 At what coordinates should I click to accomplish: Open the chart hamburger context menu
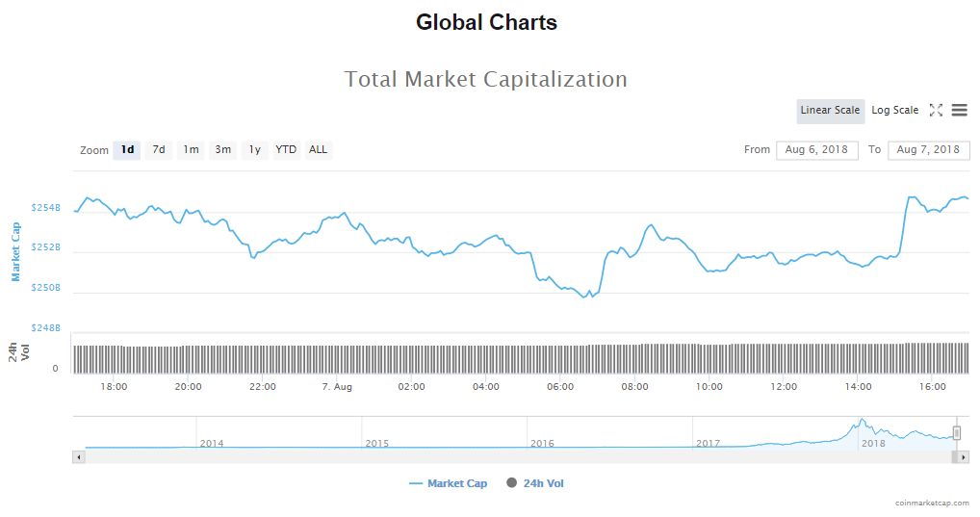(x=959, y=111)
